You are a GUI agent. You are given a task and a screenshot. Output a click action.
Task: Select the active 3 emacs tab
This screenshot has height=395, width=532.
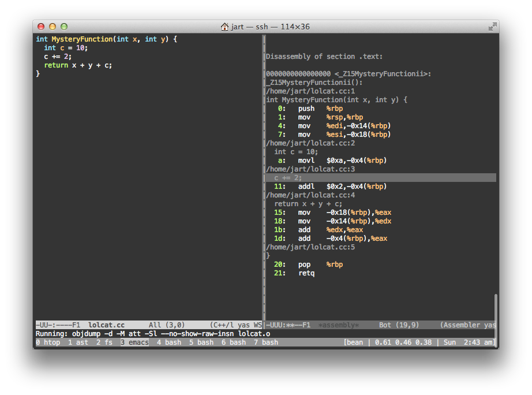pyautogui.click(x=134, y=342)
